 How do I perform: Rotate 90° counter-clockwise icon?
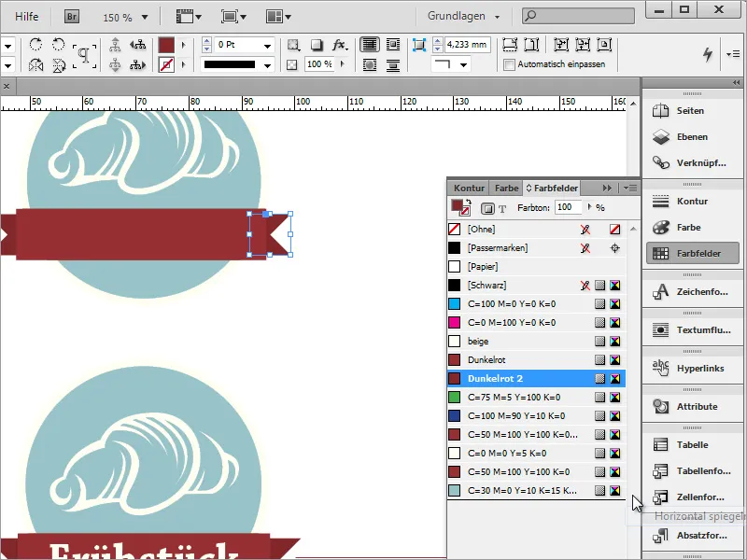[58, 45]
